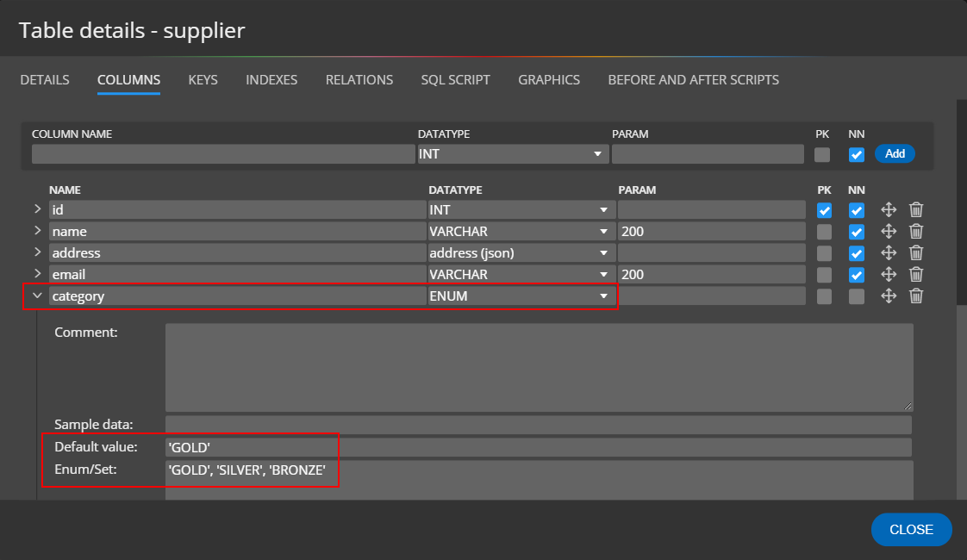Enable NN checkbox on the category column
967x560 pixels.
pyautogui.click(x=856, y=296)
